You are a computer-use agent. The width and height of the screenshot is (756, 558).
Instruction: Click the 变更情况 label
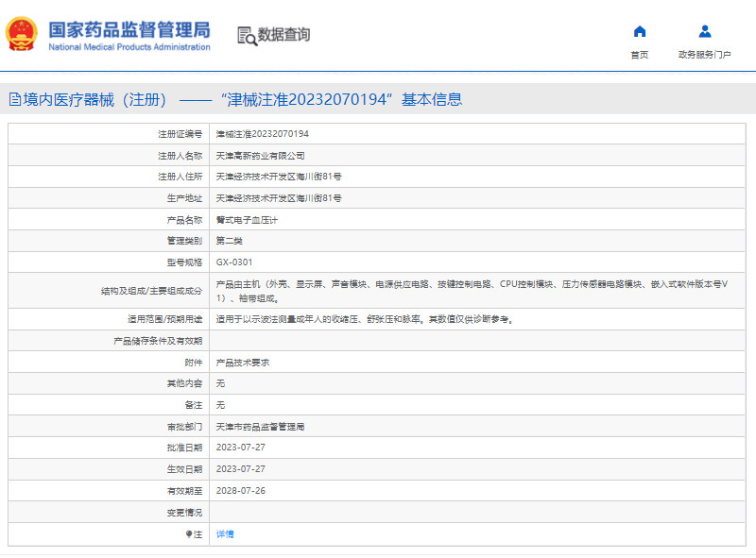184,513
